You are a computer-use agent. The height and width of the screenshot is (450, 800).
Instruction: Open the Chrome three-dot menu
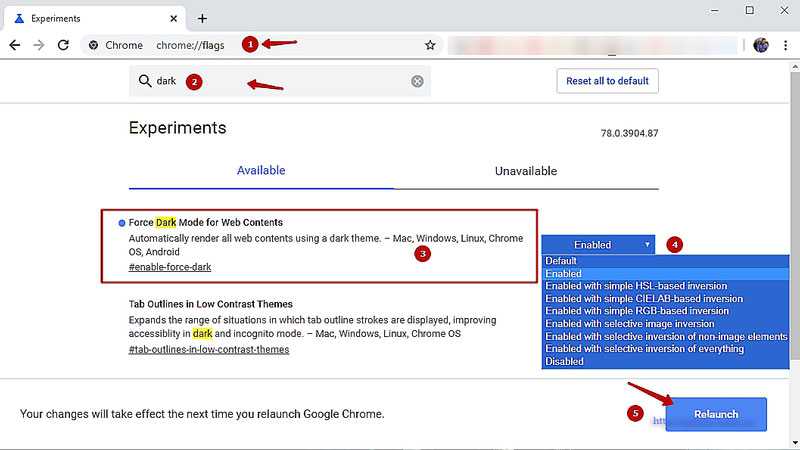tap(785, 45)
